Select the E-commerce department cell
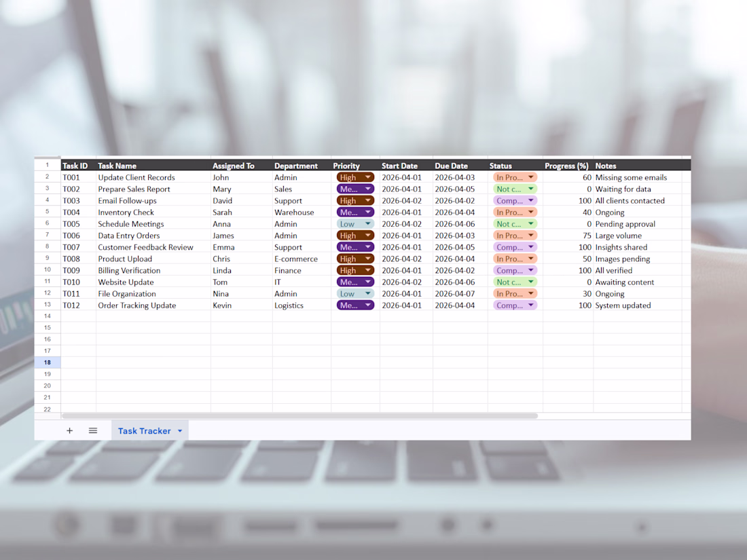This screenshot has width=747, height=560. coord(302,259)
